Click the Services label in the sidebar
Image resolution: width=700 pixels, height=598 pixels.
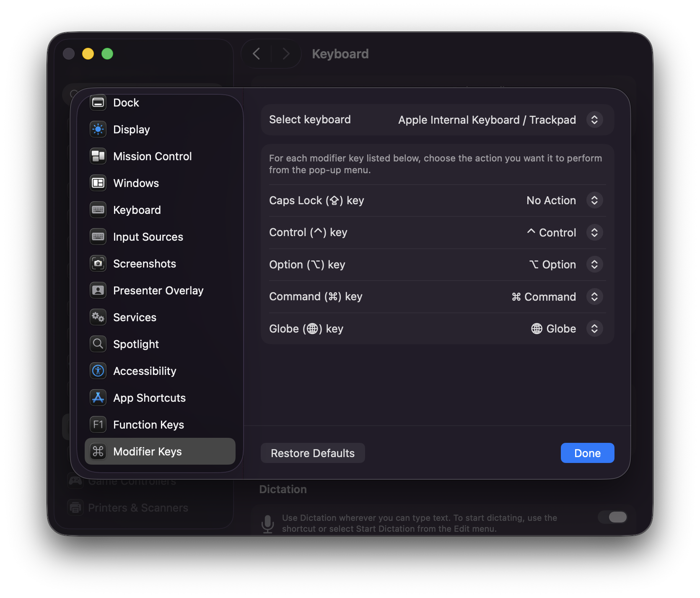point(135,317)
